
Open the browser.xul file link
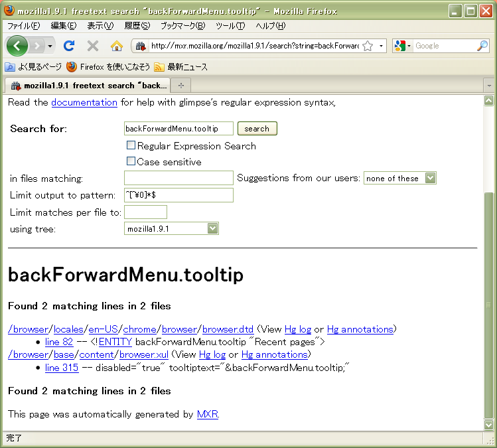tap(144, 354)
